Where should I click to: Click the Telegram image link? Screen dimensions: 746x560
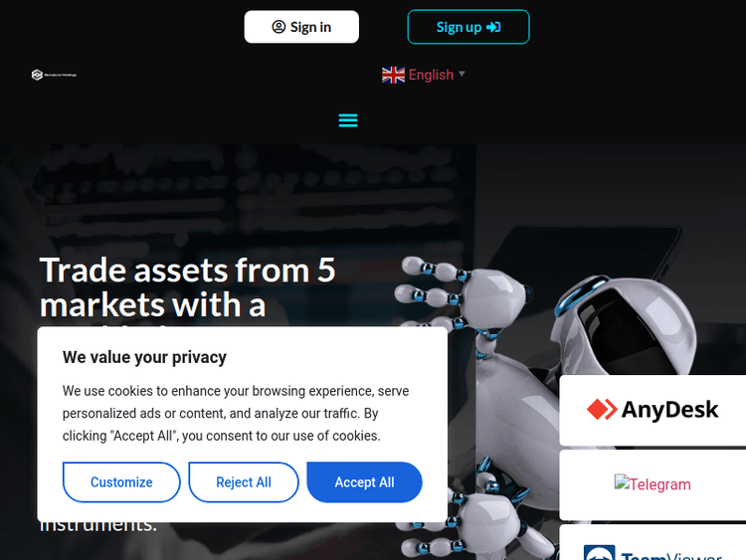point(653,483)
